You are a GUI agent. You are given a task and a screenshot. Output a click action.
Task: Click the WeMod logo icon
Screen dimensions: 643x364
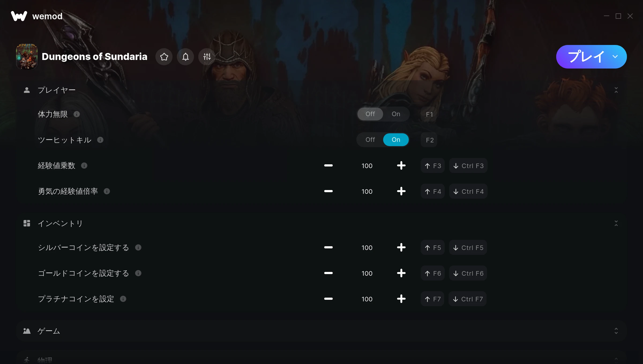(x=19, y=16)
